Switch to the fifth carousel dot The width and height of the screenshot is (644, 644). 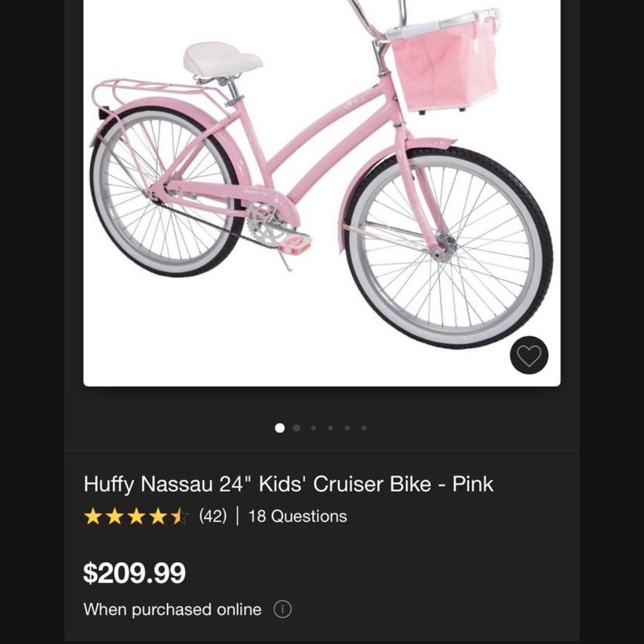click(x=347, y=428)
